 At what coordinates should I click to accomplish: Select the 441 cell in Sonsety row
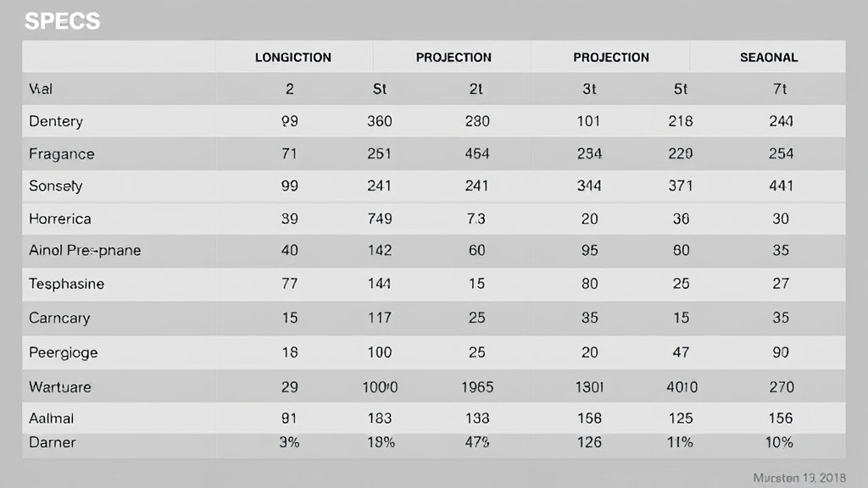(781, 186)
